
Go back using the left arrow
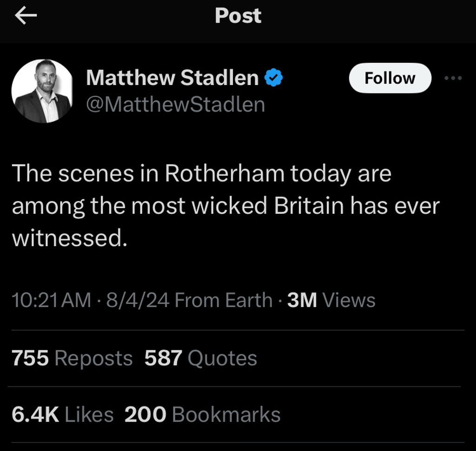pyautogui.click(x=26, y=16)
